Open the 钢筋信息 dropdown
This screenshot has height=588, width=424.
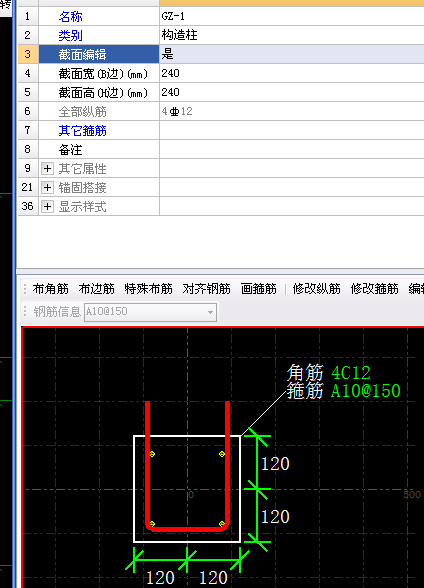[x=211, y=312]
